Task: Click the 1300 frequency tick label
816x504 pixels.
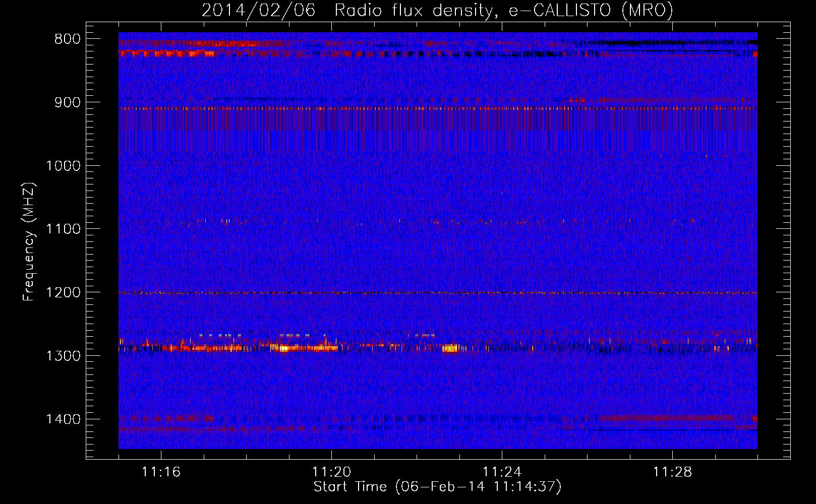Action: pos(64,356)
